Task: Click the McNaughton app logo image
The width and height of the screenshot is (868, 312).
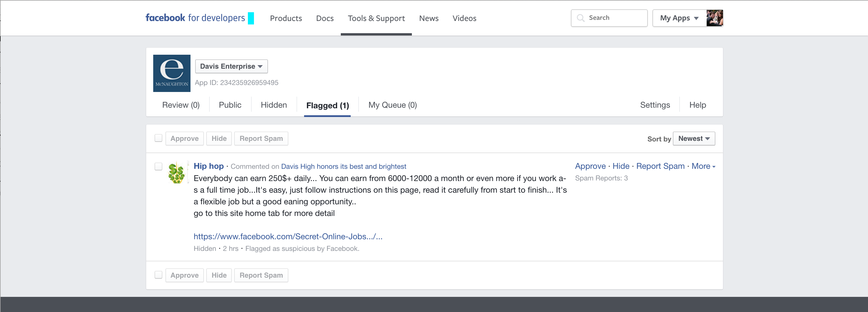Action: click(172, 73)
